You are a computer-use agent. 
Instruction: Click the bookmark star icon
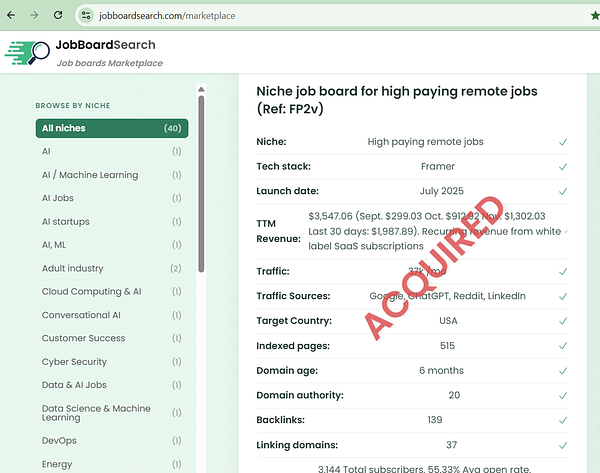coord(595,16)
